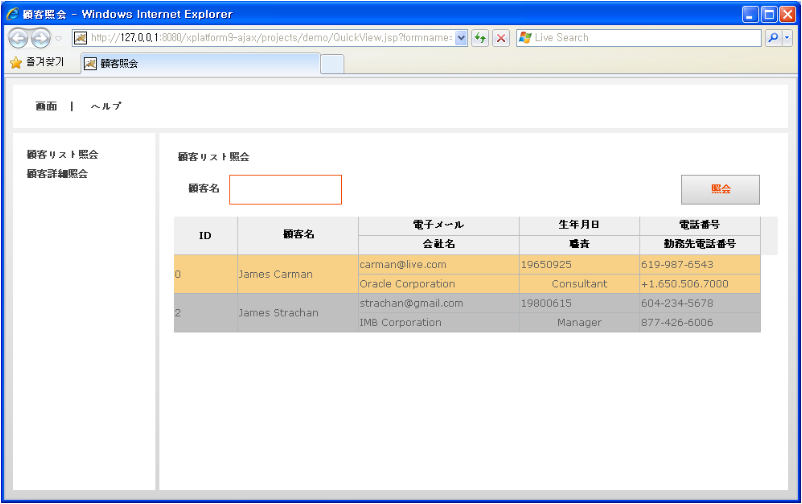Viewport: 802px width, 504px height.
Task: Click the browser Forward arrow button
Action: 41,38
